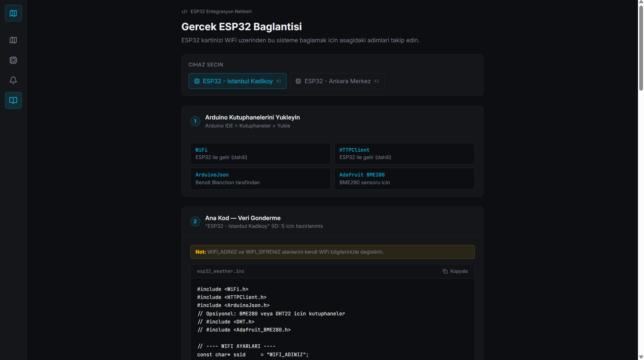Select the esp32_weather.ino file tab

coord(220,271)
